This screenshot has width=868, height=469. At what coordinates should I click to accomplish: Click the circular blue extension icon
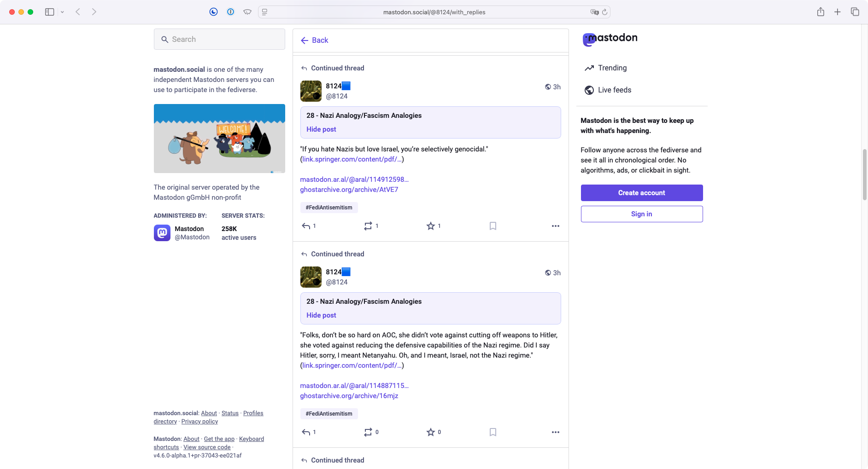pos(214,12)
